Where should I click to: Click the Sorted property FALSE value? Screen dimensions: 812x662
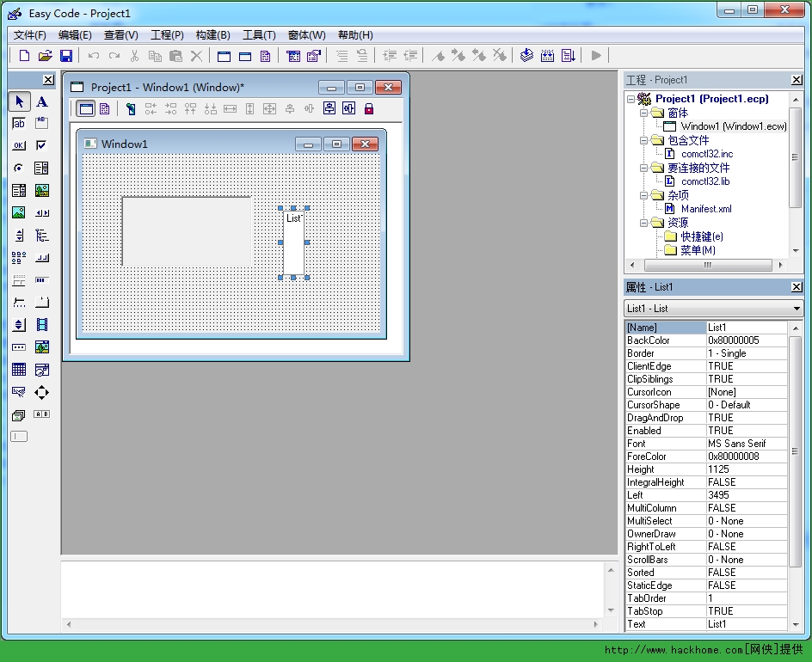tap(747, 572)
